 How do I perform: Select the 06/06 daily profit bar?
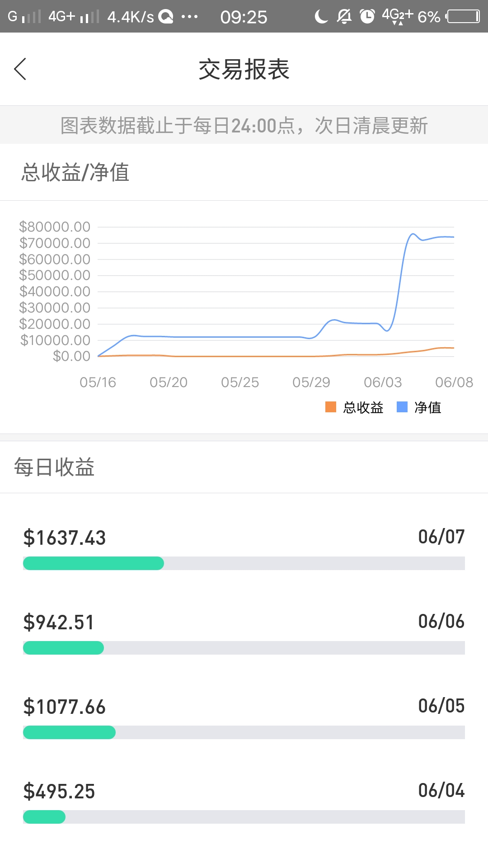point(244,648)
